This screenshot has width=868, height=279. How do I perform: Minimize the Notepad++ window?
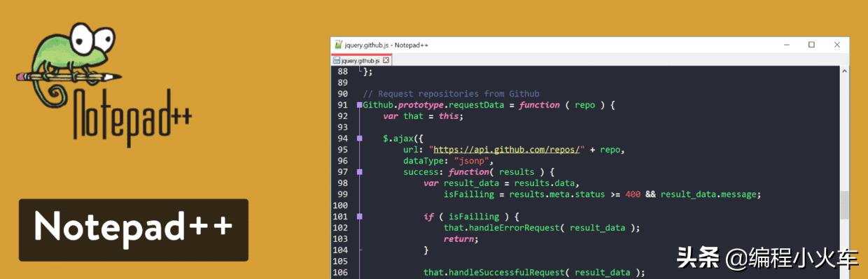point(787,45)
